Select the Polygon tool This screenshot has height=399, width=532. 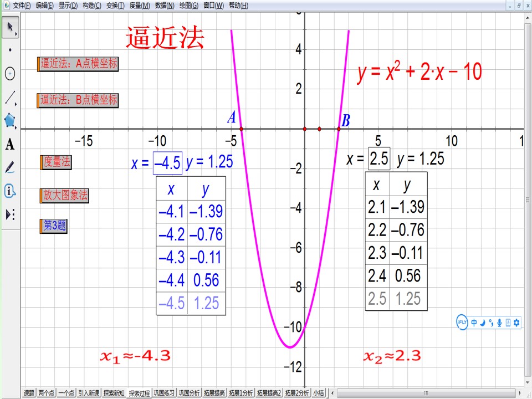[10, 120]
